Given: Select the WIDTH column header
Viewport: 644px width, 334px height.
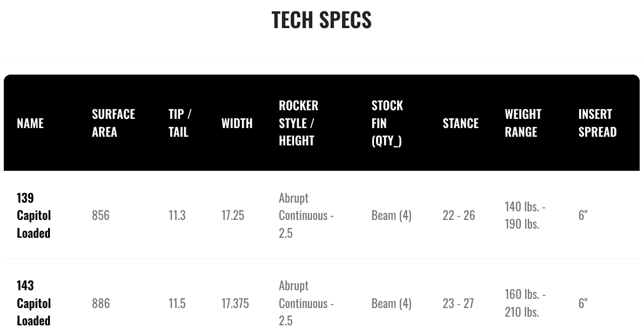Looking at the screenshot, I should pyautogui.click(x=237, y=123).
